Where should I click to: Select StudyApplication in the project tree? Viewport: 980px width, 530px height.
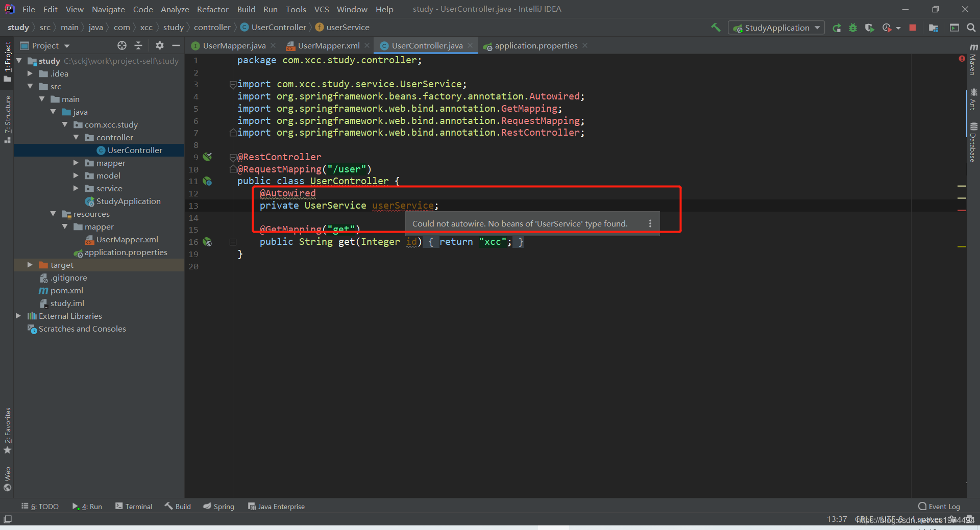[128, 201]
